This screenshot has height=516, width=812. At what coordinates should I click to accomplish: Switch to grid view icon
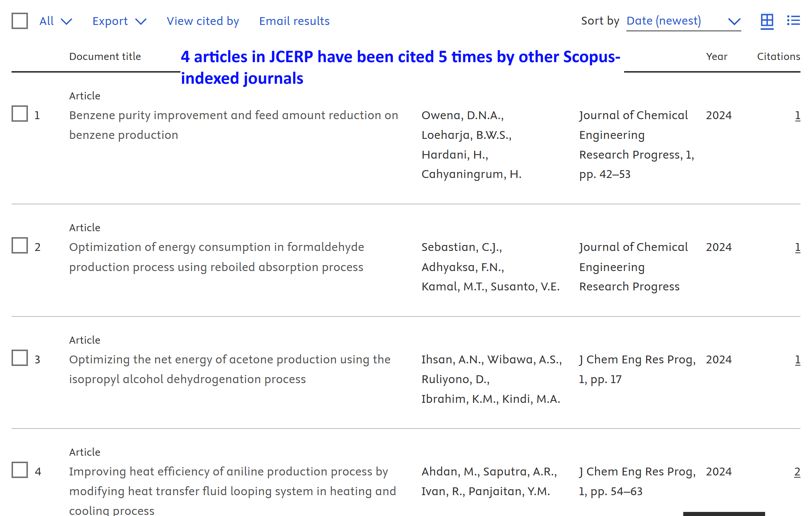point(767,21)
